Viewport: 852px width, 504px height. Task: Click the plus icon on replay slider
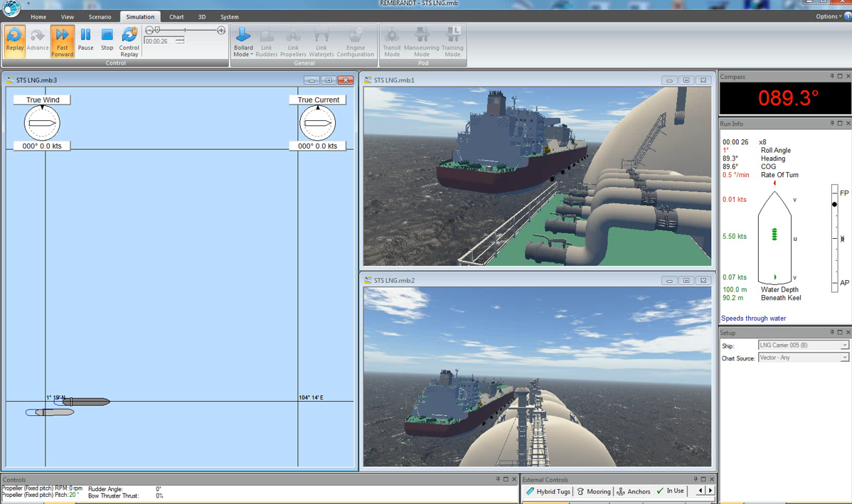[x=221, y=31]
